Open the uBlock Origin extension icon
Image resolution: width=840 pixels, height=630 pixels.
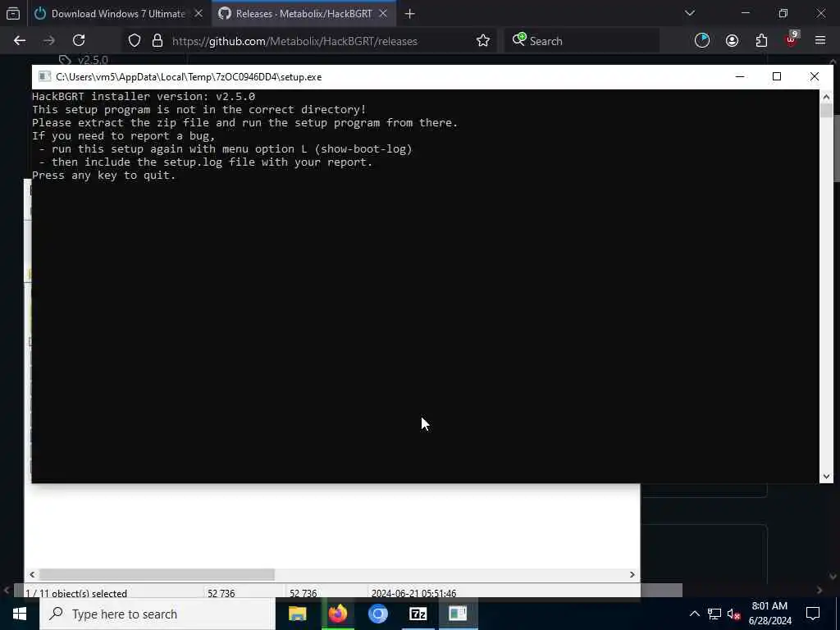pos(792,41)
